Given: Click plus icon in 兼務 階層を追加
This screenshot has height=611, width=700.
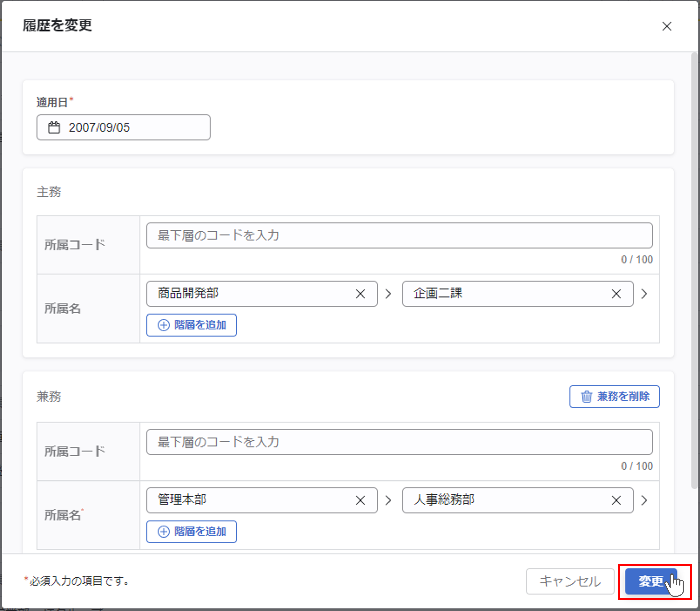Looking at the screenshot, I should tap(164, 531).
